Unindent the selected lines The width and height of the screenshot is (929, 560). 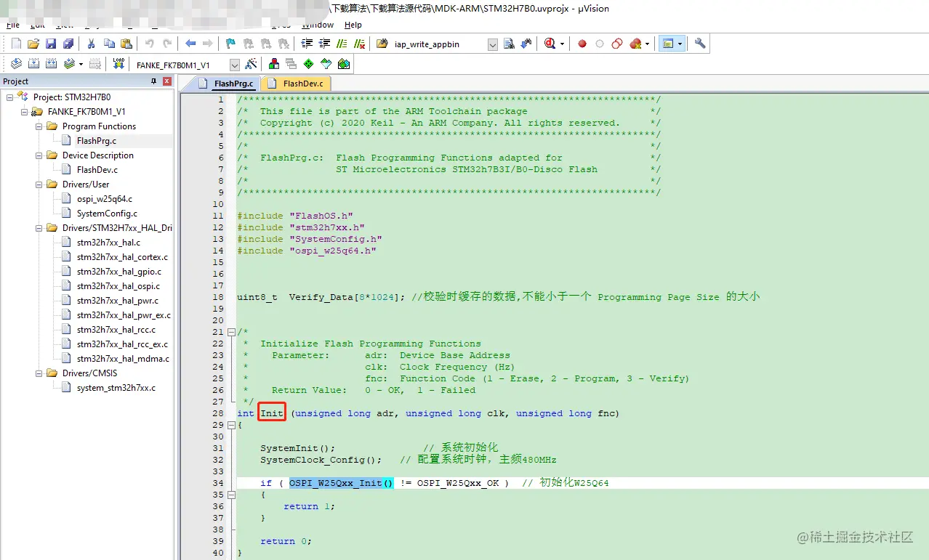click(x=324, y=44)
